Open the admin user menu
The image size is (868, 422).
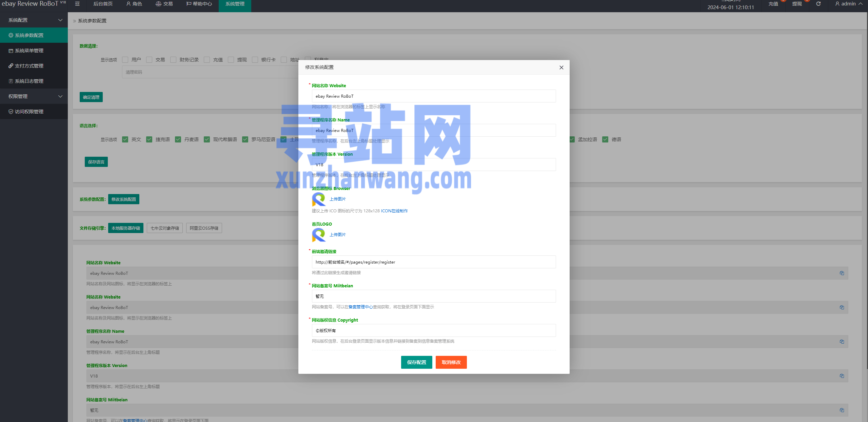pyautogui.click(x=849, y=4)
